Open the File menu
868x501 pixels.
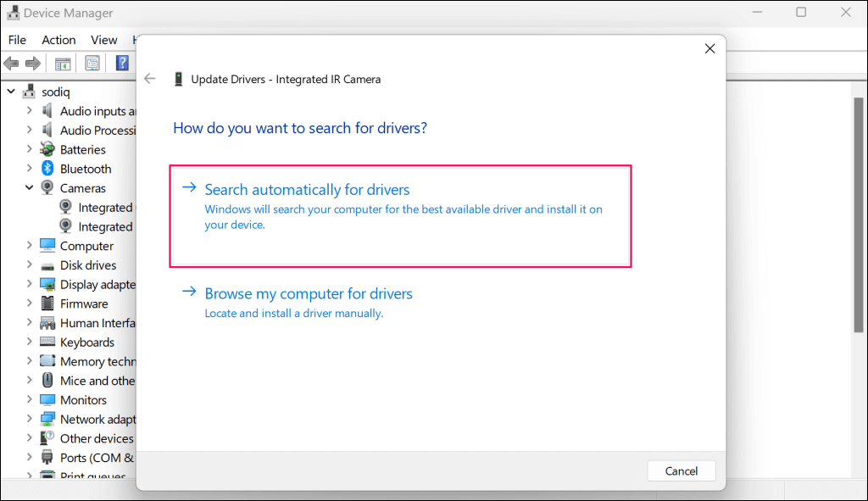[x=17, y=40]
